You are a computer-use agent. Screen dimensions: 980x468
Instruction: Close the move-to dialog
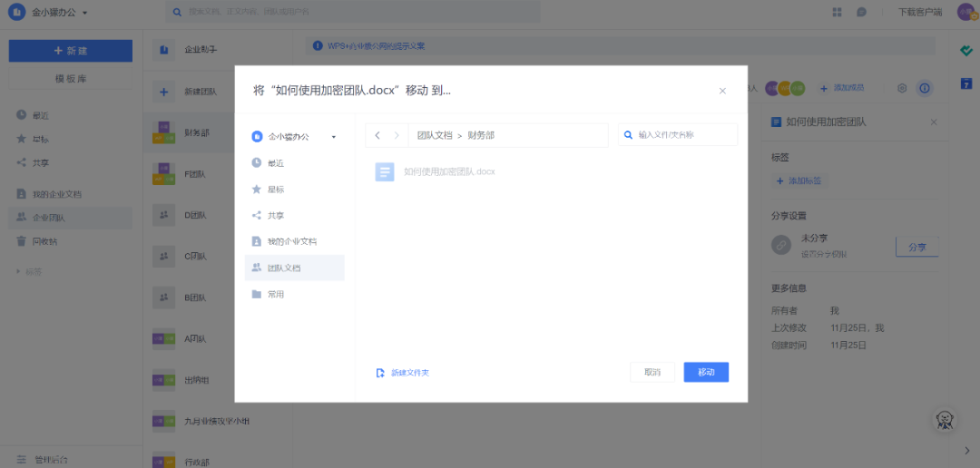722,91
